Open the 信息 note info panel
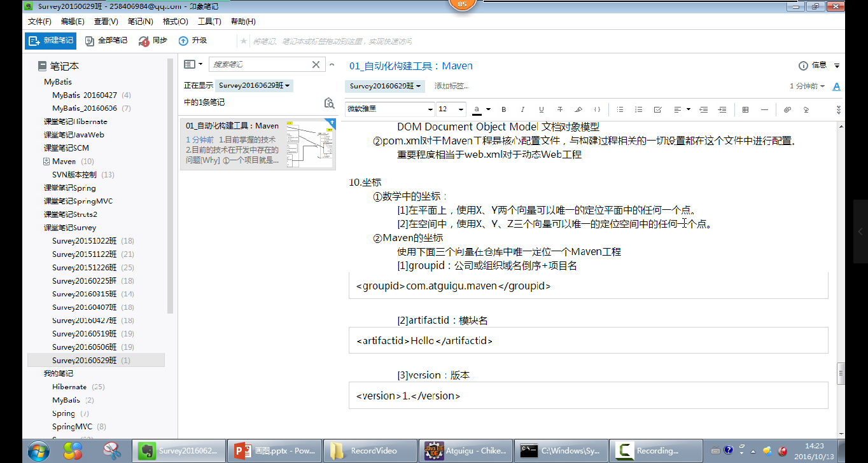This screenshot has width=868, height=463. (813, 66)
